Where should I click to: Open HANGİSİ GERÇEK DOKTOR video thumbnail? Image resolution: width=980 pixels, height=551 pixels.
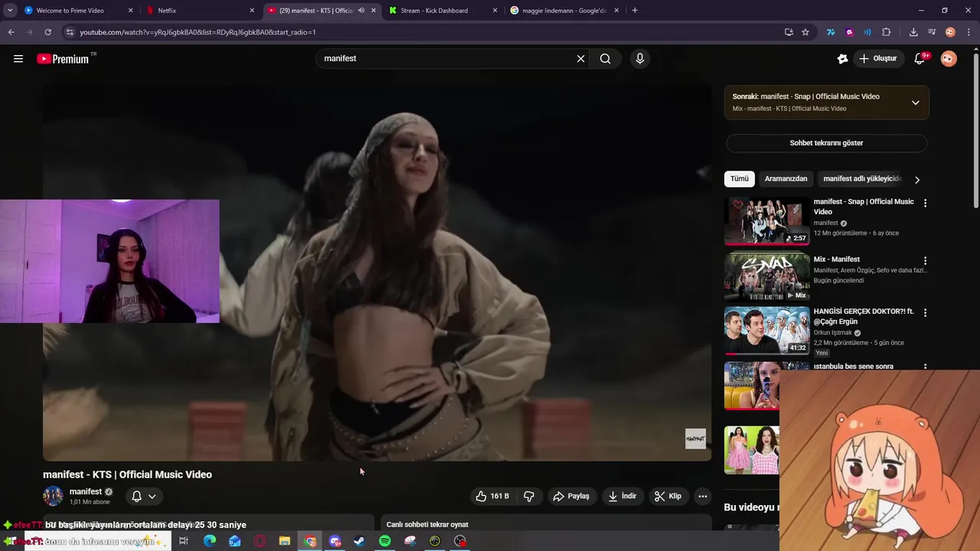pyautogui.click(x=766, y=331)
